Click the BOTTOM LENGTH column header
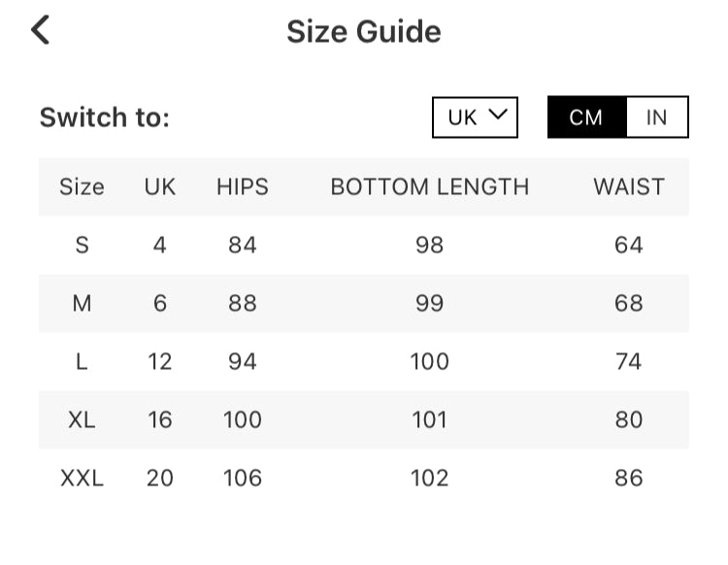This screenshot has height=565, width=728. [430, 186]
